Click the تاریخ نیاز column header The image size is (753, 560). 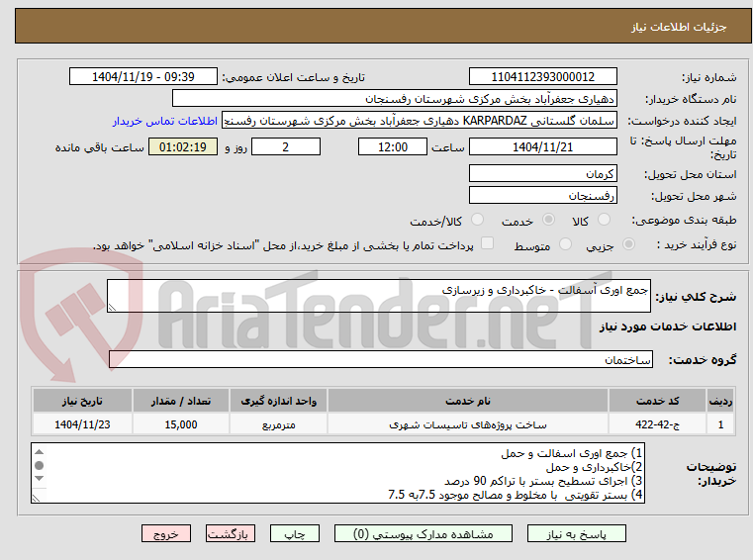(x=82, y=401)
